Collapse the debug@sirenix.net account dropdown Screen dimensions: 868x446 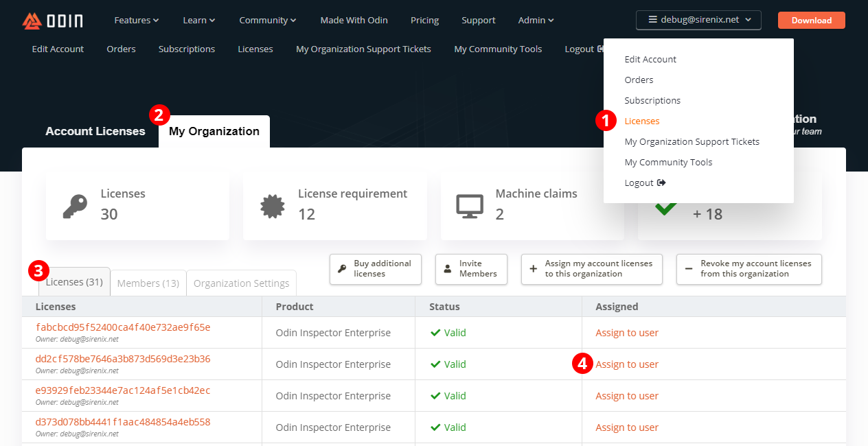698,20
